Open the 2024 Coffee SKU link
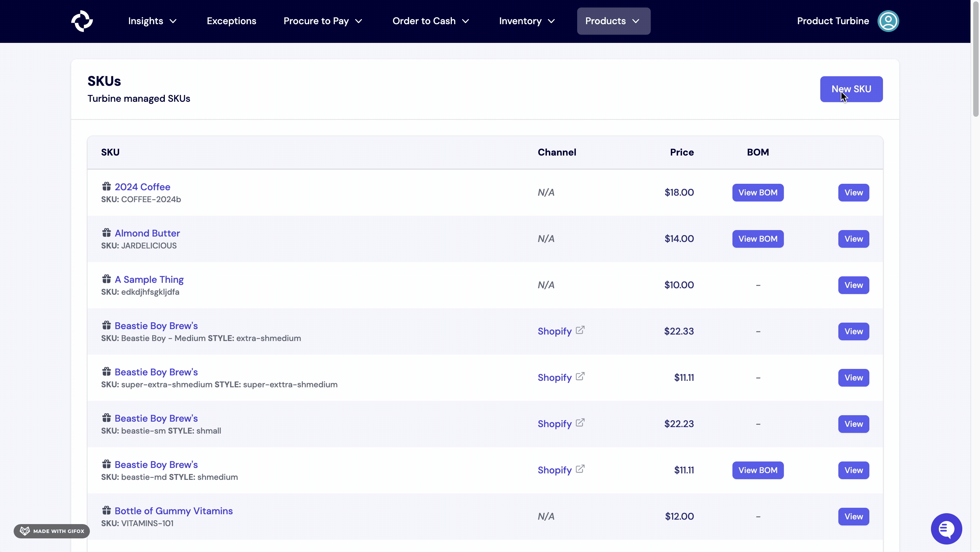This screenshot has height=552, width=980. pos(142,186)
